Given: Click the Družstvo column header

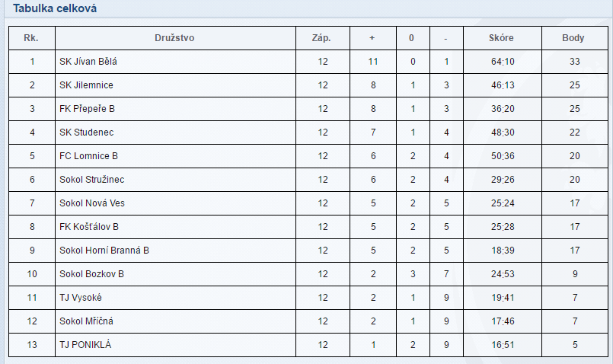Looking at the screenshot, I should (x=175, y=38).
